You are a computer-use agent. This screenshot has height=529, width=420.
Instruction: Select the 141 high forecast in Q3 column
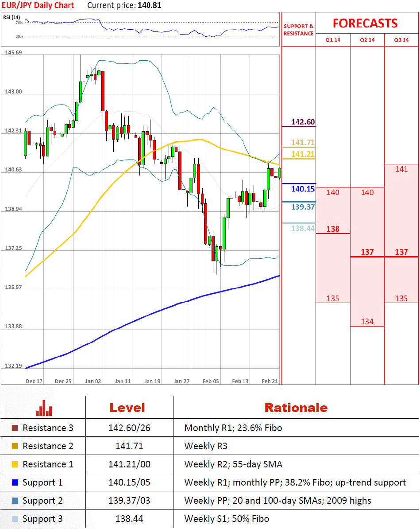(401, 169)
